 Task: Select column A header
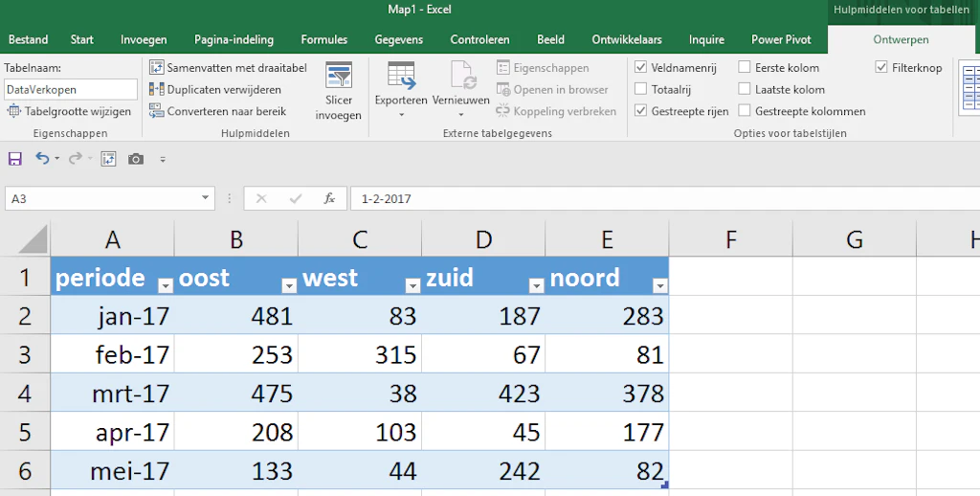click(113, 239)
